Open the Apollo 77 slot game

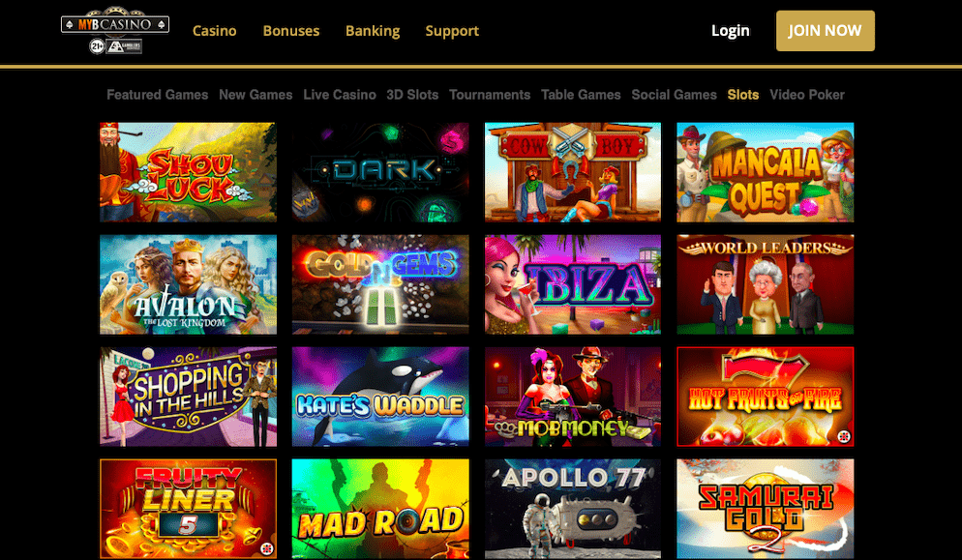pos(573,509)
